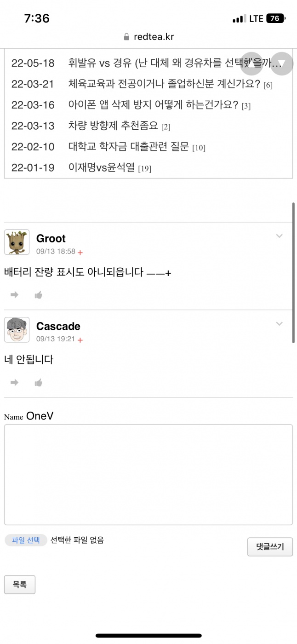
Task: Click the reply arrow under Cascade's comment
Action: pyautogui.click(x=14, y=382)
